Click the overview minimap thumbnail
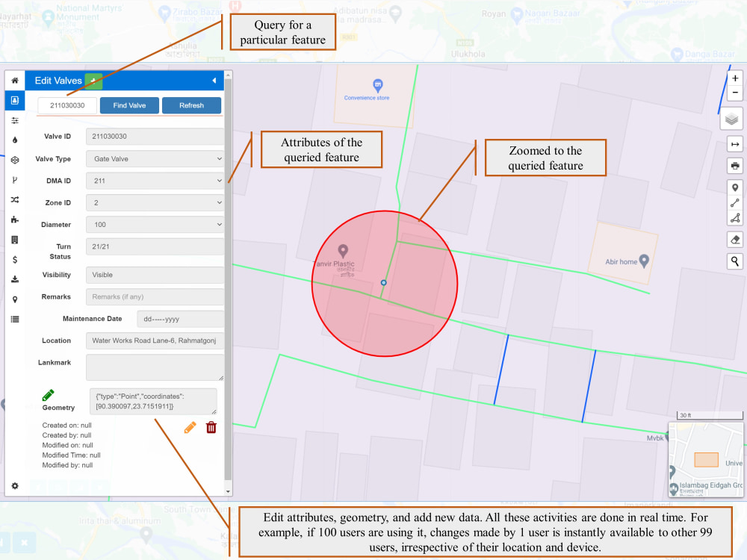This screenshot has width=747, height=560. coord(706,460)
